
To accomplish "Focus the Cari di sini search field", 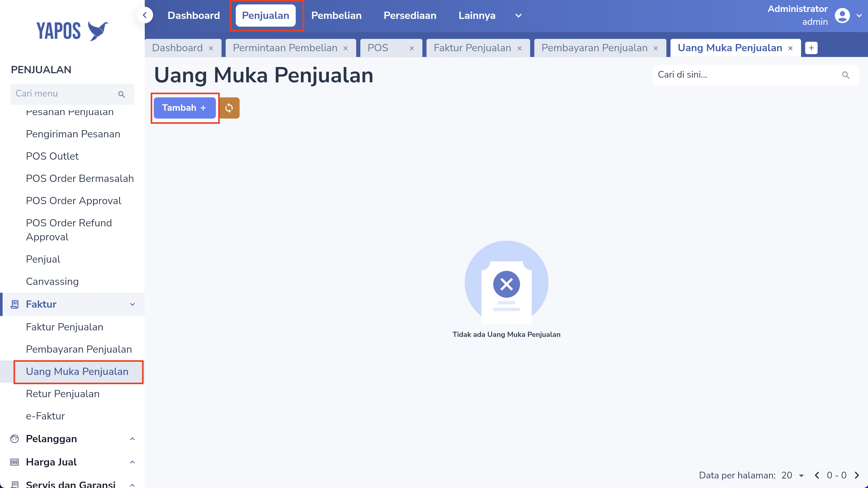I will [x=756, y=75].
